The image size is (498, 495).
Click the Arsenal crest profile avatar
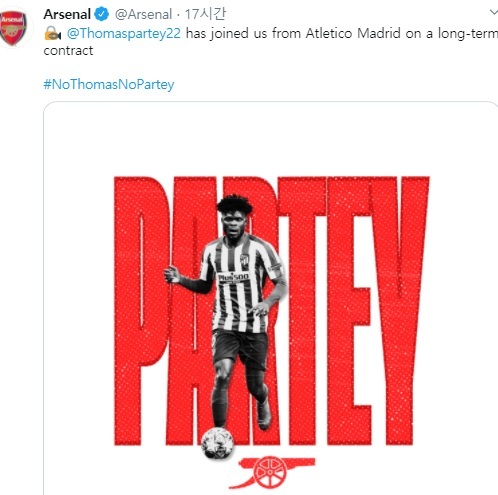[x=13, y=28]
